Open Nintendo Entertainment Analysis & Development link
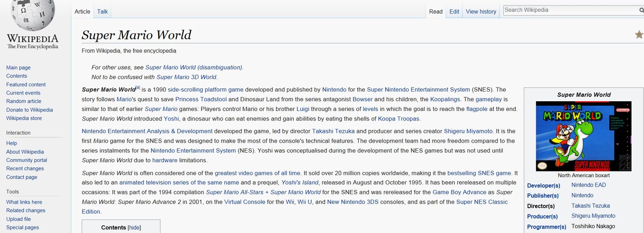Viewport: 644px width, 233px height. coord(147,131)
